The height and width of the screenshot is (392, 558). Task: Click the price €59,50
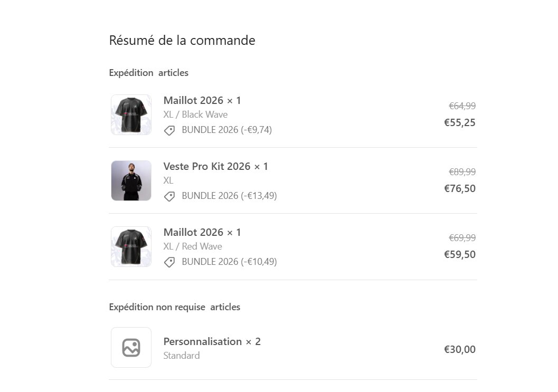coord(460,254)
